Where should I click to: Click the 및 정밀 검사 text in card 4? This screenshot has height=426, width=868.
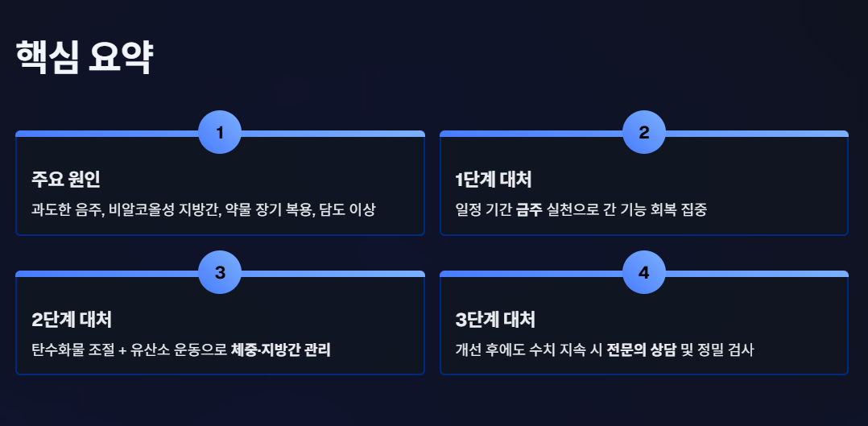pos(717,350)
